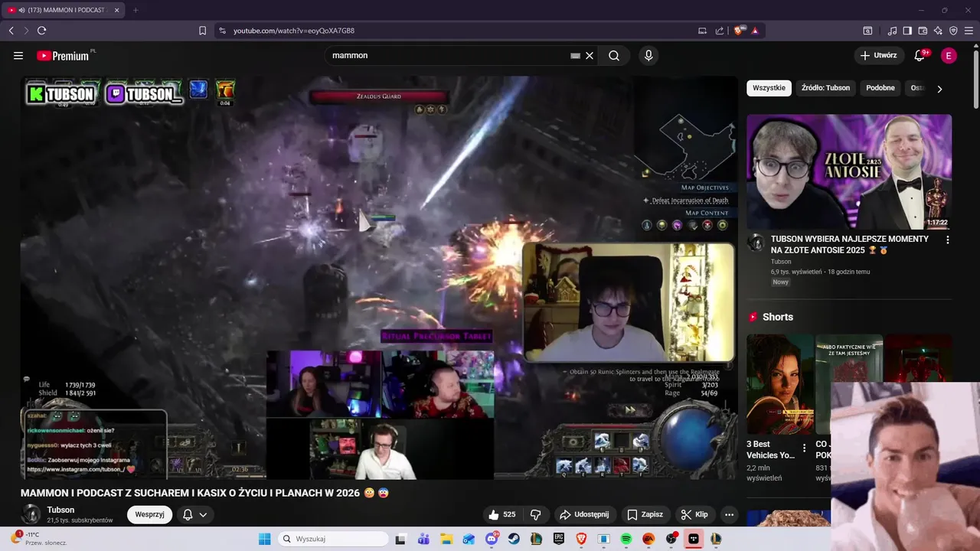Click the Udostępnij share button
This screenshot has height=551, width=980.
coord(584,515)
